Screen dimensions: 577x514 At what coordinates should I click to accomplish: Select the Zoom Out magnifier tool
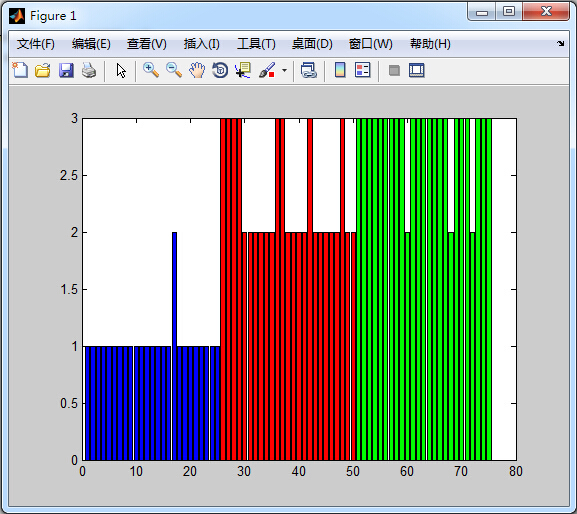point(174,70)
